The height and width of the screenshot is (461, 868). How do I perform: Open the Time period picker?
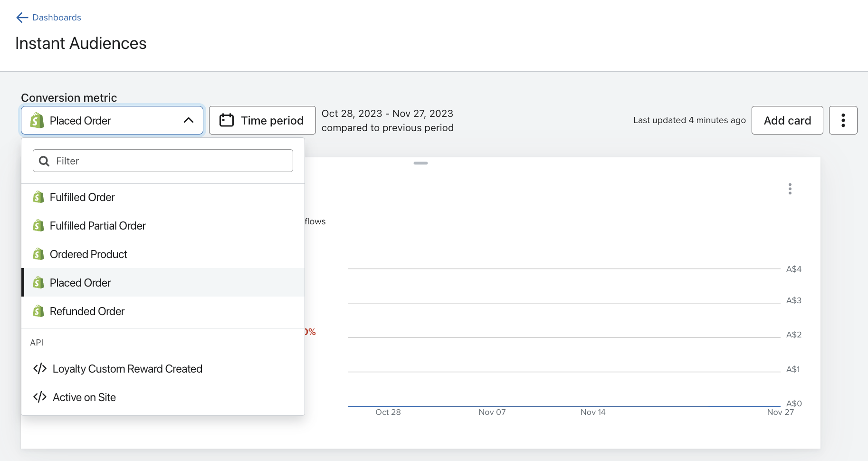point(262,120)
